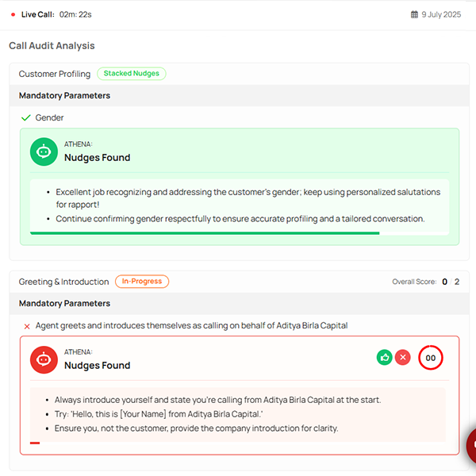Image resolution: width=476 pixels, height=476 pixels.
Task: Click the green checkmark next to Gender
Action: coord(26,117)
